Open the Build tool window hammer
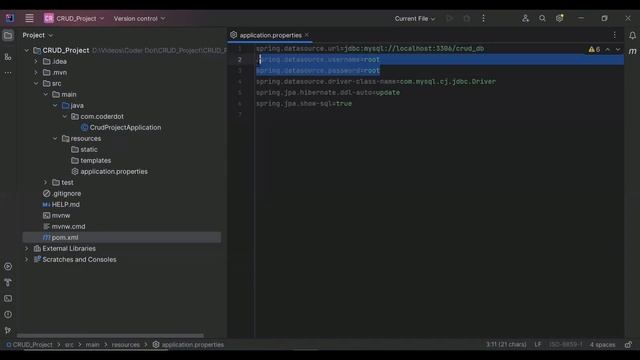640x360 pixels. [8, 282]
